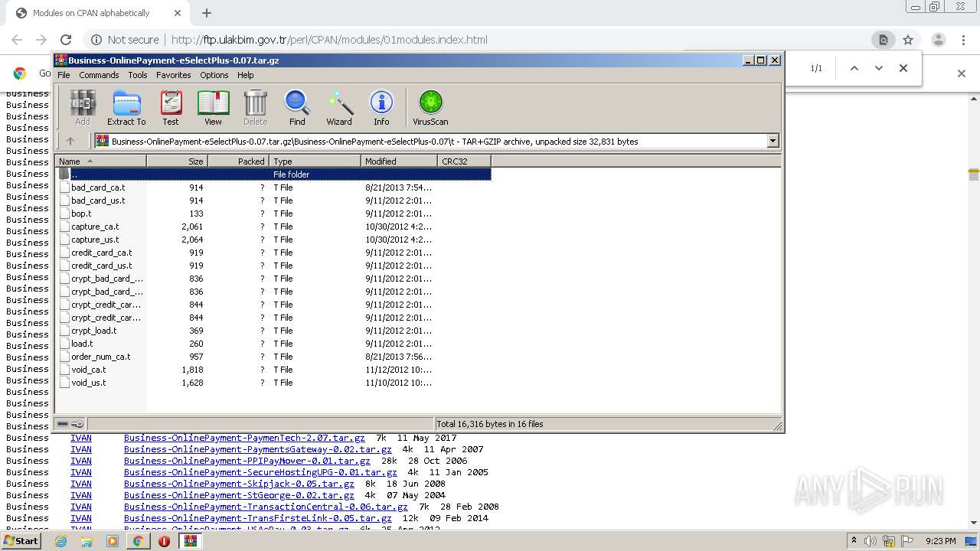Open the Options menu
The image size is (980, 551).
(x=214, y=75)
